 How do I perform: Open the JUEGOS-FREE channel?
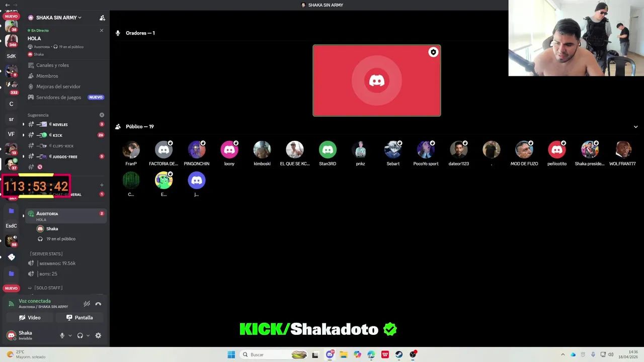(x=65, y=156)
